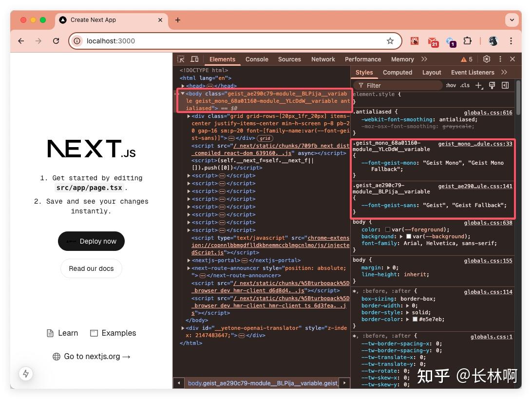
Task: Collapse the body element node
Action: click(181, 94)
